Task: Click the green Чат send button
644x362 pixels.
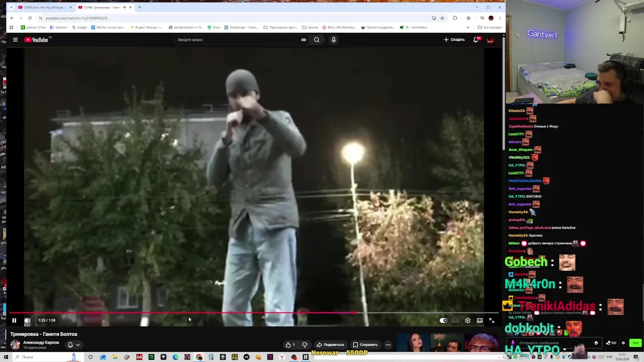Action: tap(635, 343)
